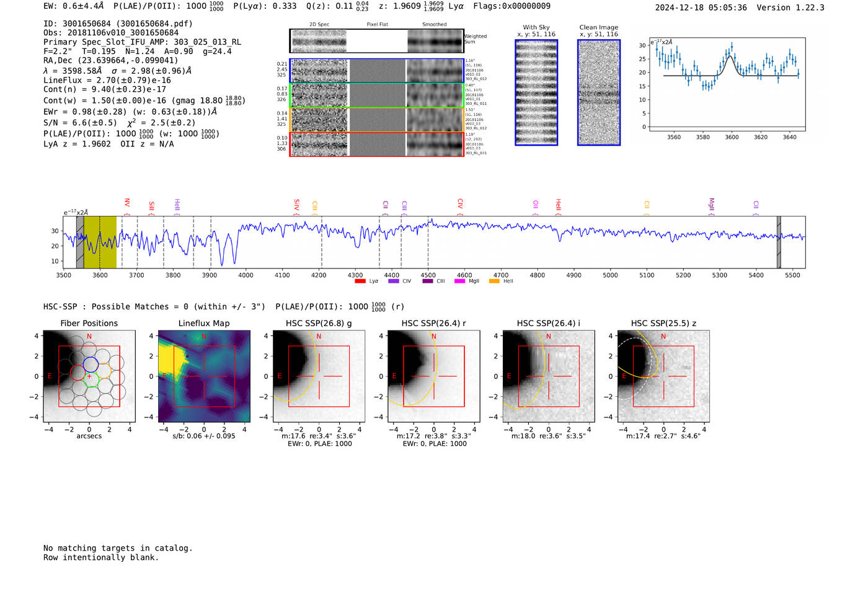Viewport: 868px width, 591px height.
Task: Click the Cont(n) = 9.40(±0.23)e-17 line
Action: (105, 89)
